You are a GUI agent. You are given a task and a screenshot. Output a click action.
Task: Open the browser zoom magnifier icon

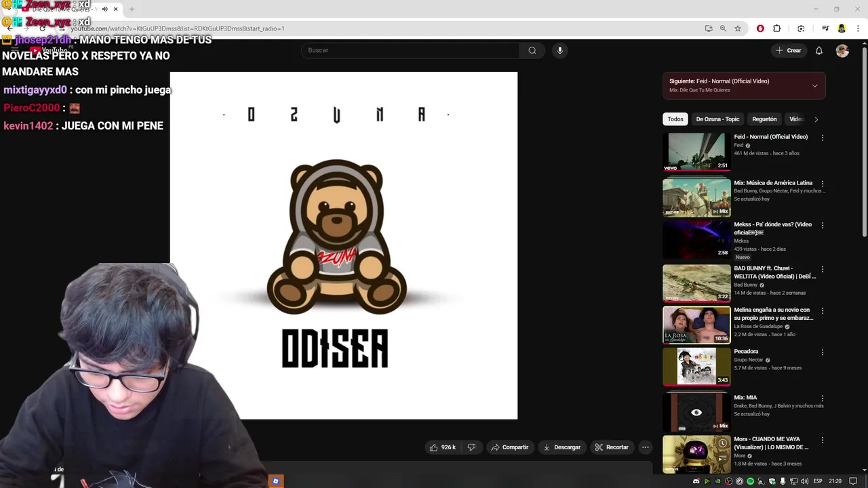click(723, 28)
